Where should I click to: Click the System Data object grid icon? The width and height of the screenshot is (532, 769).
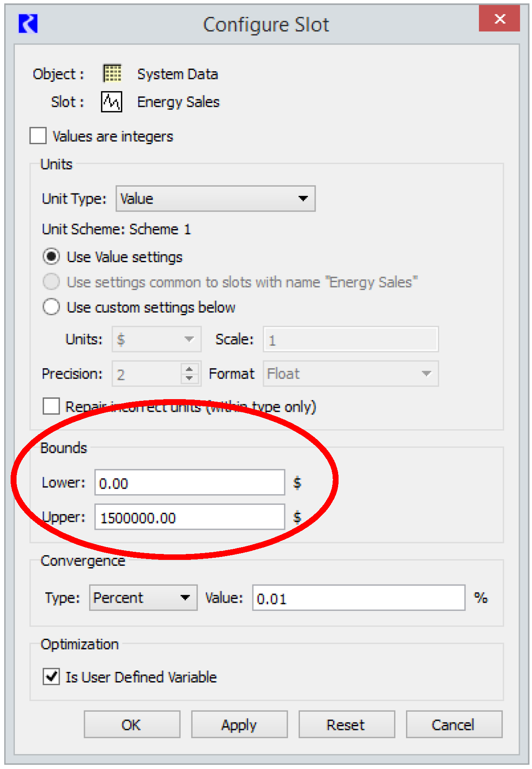point(112,73)
